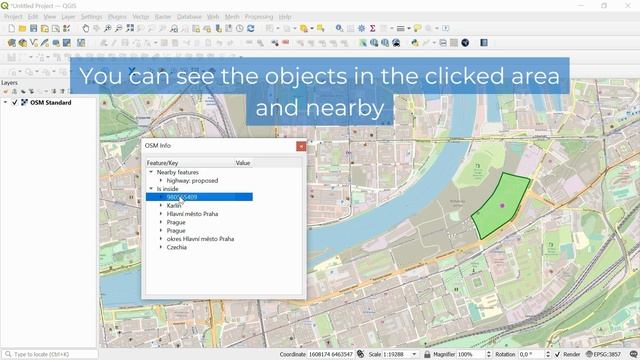Open the Vector menu
Viewport: 640px width, 360px height.
tap(140, 17)
